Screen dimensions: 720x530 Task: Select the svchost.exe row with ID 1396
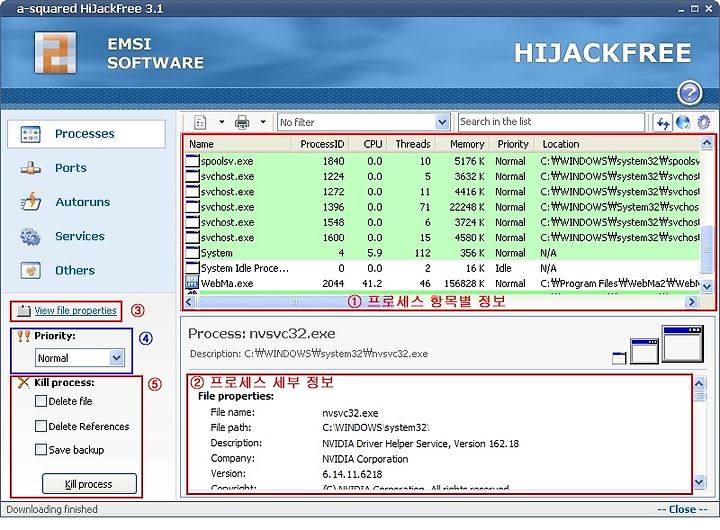442,207
